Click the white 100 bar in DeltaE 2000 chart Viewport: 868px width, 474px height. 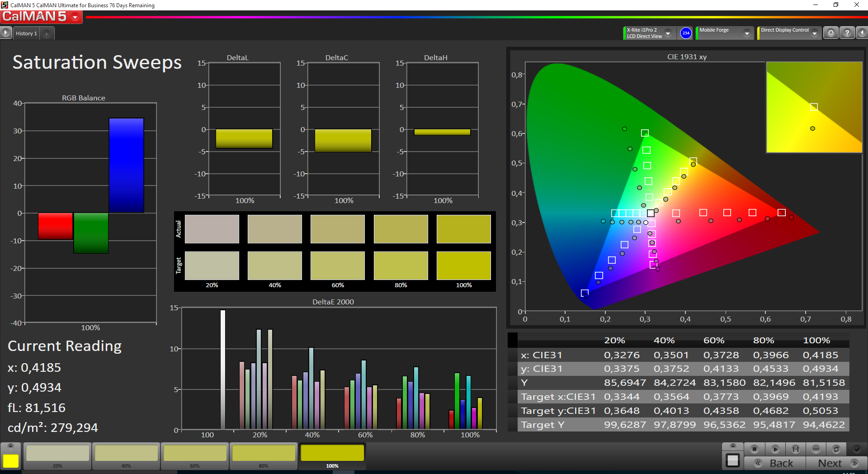[x=222, y=369]
